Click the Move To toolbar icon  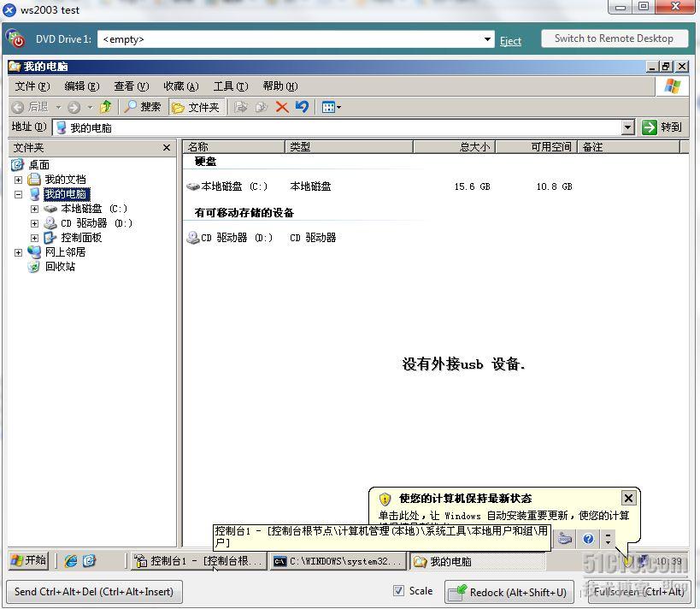(241, 107)
